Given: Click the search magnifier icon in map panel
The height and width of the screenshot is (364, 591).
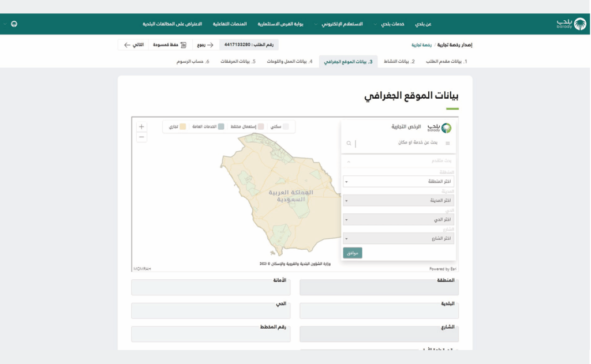Looking at the screenshot, I should pos(349,143).
